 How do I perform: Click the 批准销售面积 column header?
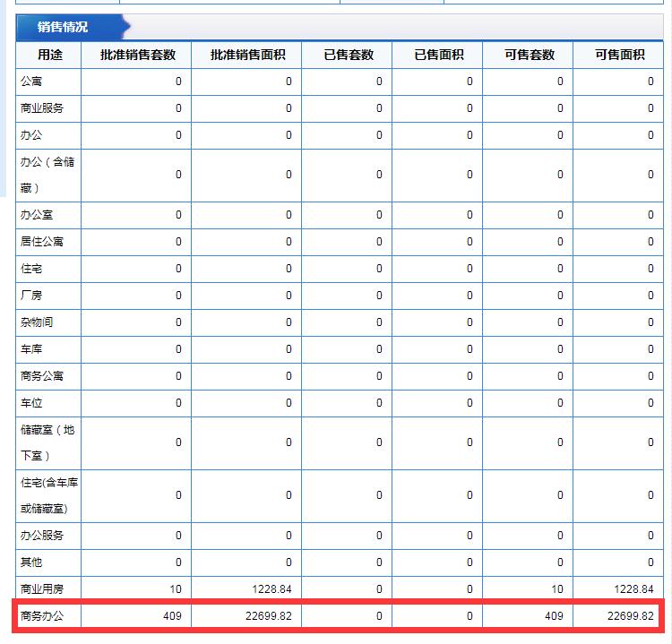[x=247, y=55]
